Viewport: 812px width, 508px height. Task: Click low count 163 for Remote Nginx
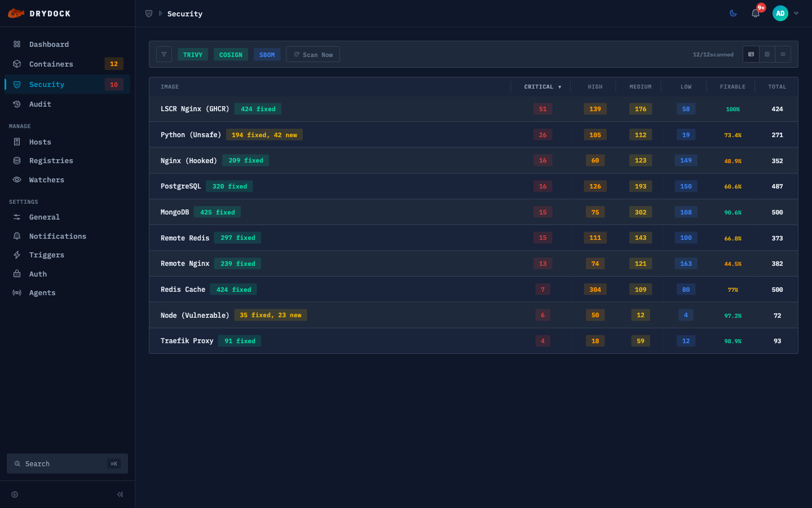pyautogui.click(x=686, y=264)
